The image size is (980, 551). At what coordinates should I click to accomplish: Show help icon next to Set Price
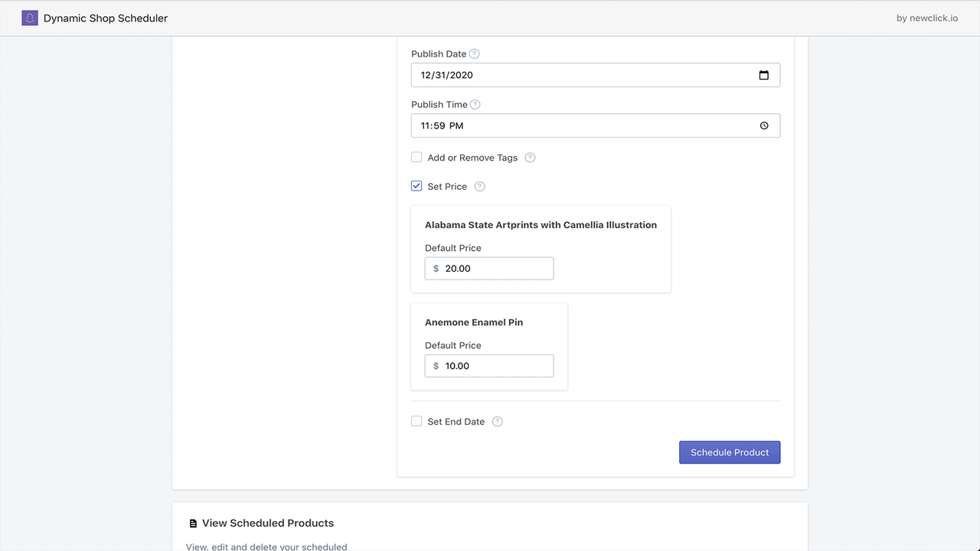(480, 186)
